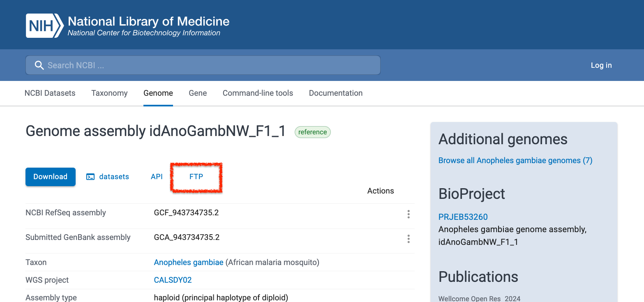This screenshot has width=644, height=302.
Task: Click the terminal icon beside datasets
Action: pos(90,177)
